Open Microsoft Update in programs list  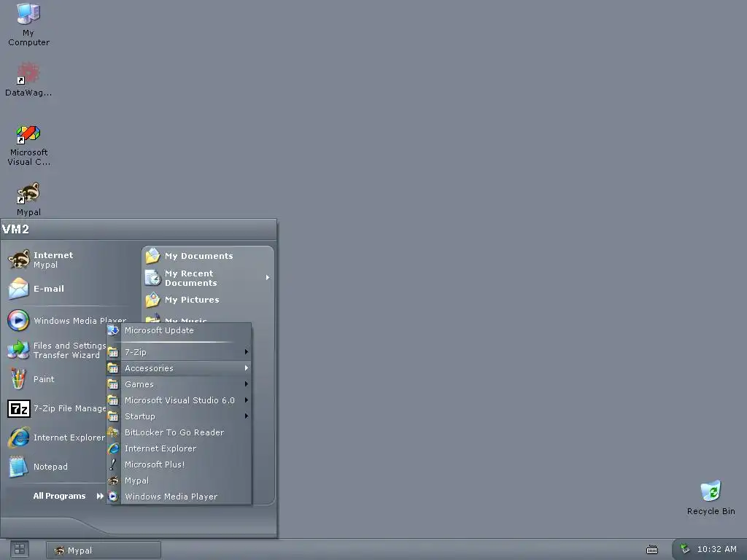[x=179, y=330]
